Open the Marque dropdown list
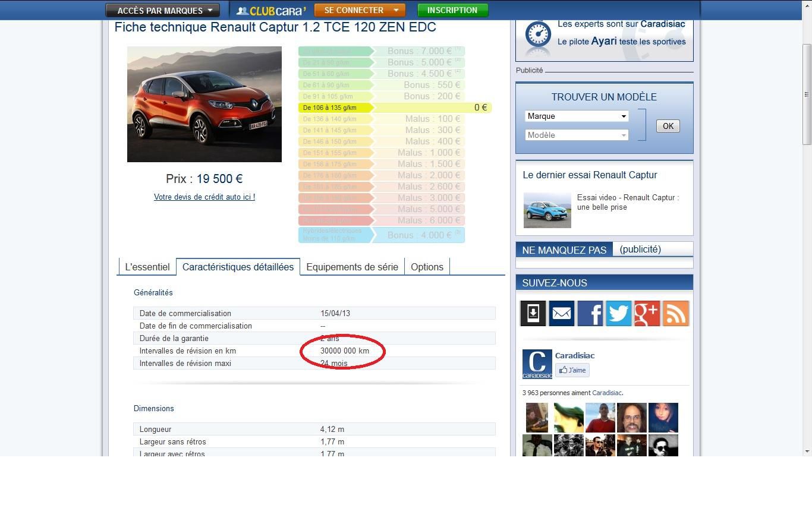This screenshot has height=508, width=812. (x=577, y=116)
